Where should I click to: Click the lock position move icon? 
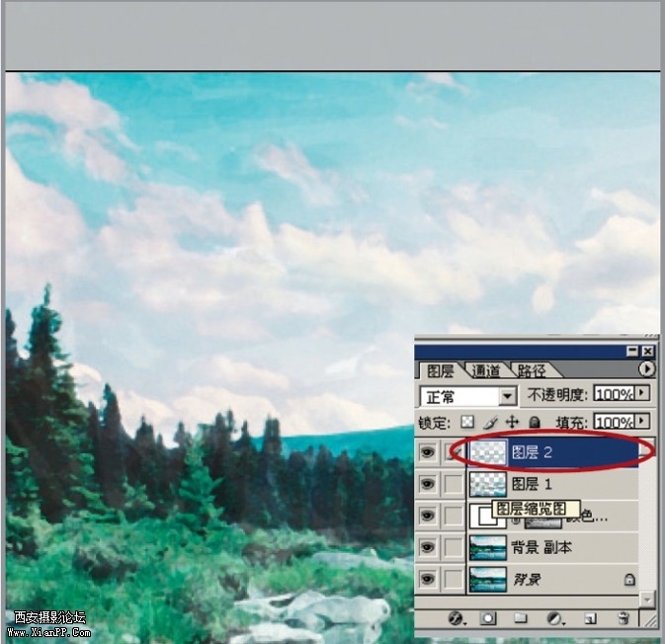click(x=512, y=422)
